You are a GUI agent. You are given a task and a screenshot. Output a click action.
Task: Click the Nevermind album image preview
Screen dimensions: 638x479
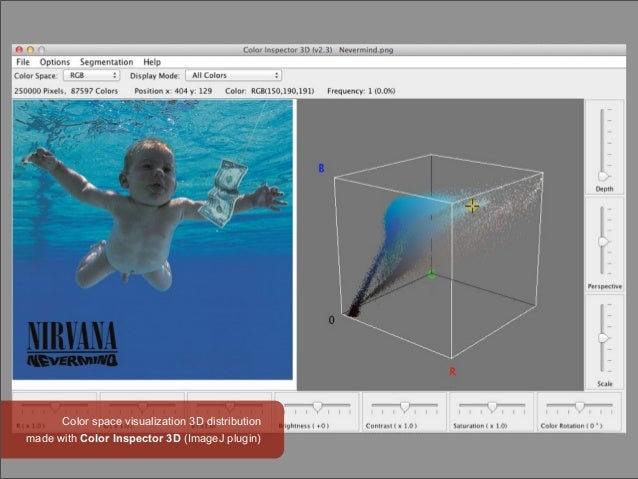[x=153, y=240]
